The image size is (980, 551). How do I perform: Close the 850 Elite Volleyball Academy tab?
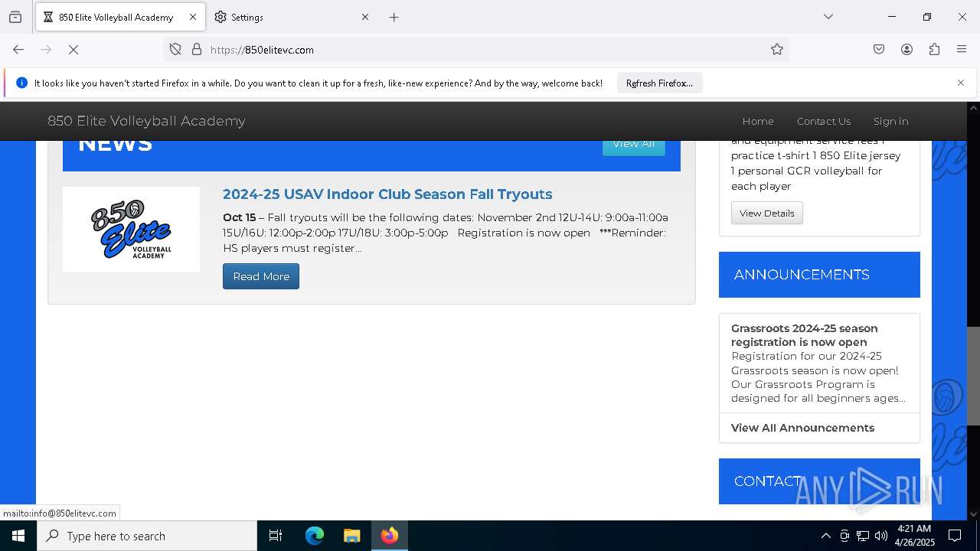pyautogui.click(x=193, y=17)
